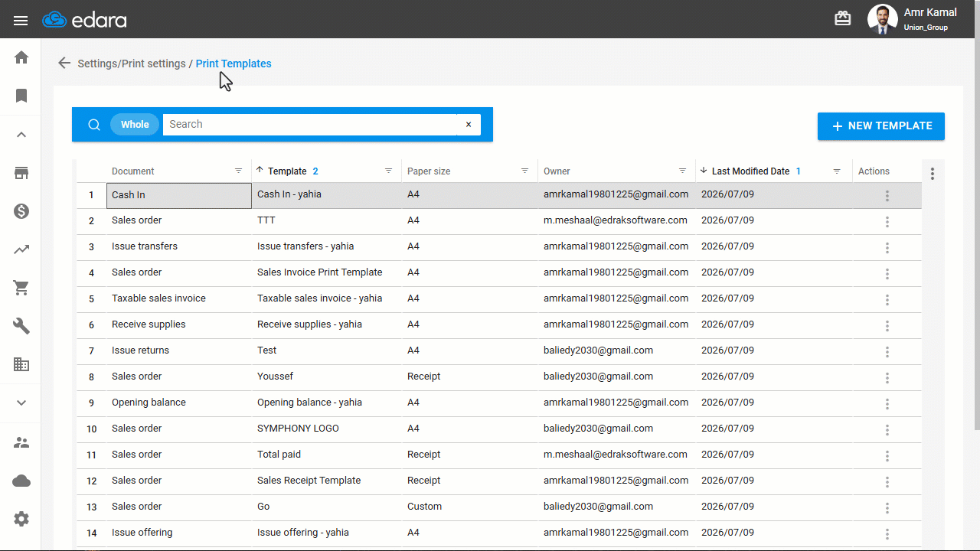The height and width of the screenshot is (551, 980).
Task: Open the Owner column filter menu
Action: [x=683, y=171]
